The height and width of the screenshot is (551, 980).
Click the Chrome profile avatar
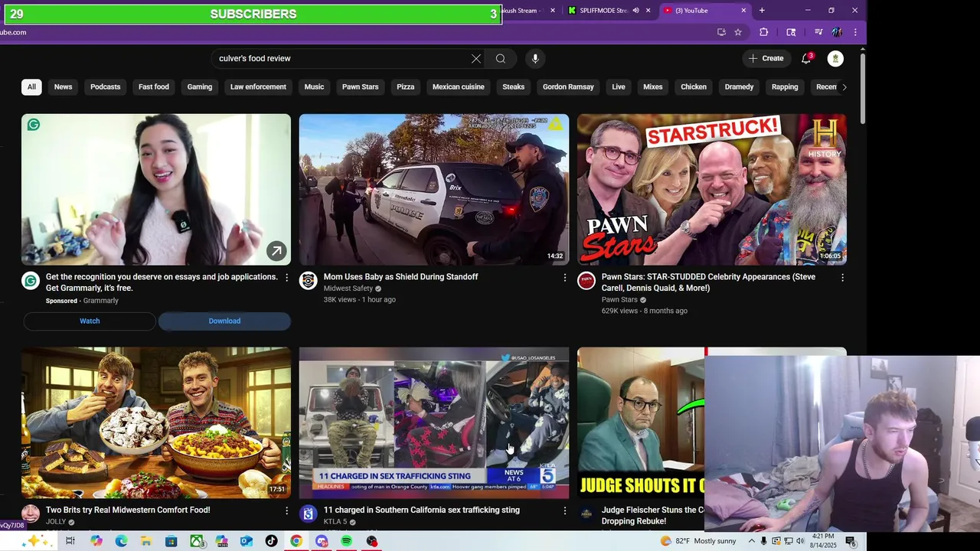pos(837,32)
